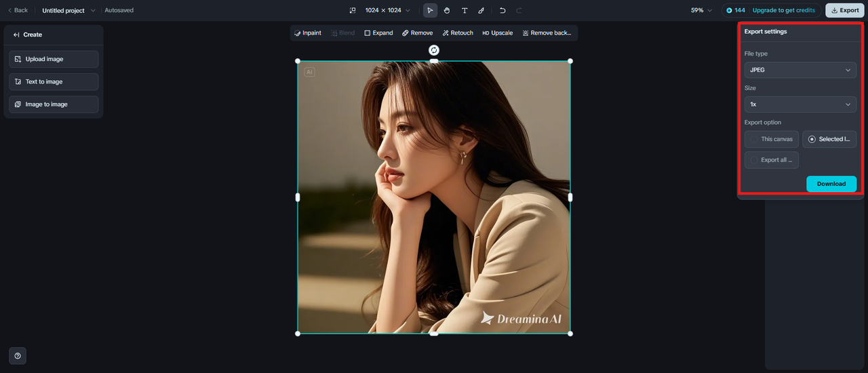This screenshot has width=868, height=373.
Task: Click the 'Autosaved' status text
Action: click(x=119, y=10)
